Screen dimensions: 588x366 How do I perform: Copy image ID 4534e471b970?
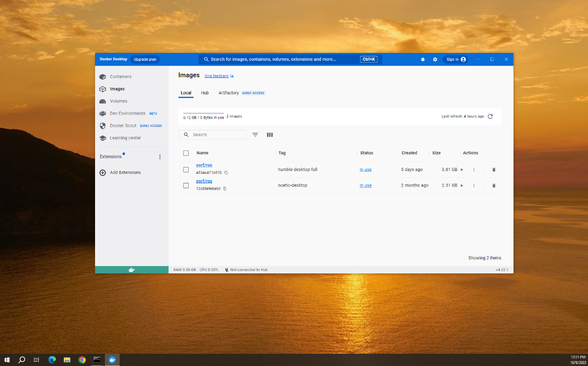tap(226, 173)
